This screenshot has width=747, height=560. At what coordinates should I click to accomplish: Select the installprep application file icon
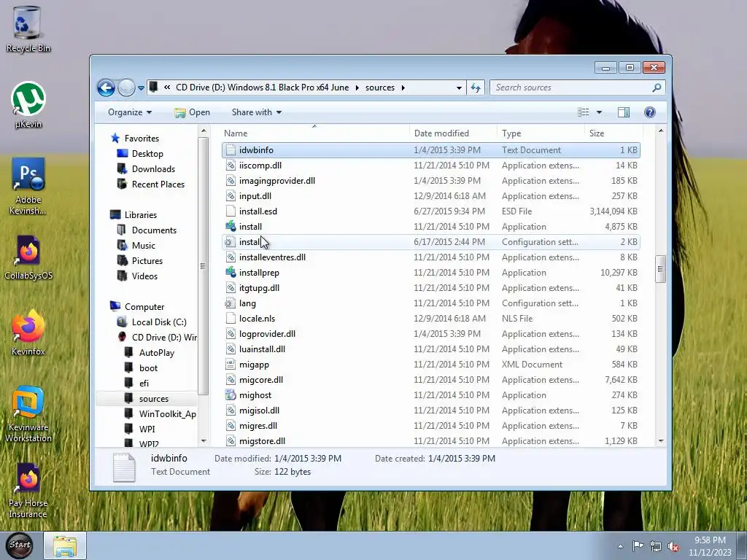tap(231, 273)
